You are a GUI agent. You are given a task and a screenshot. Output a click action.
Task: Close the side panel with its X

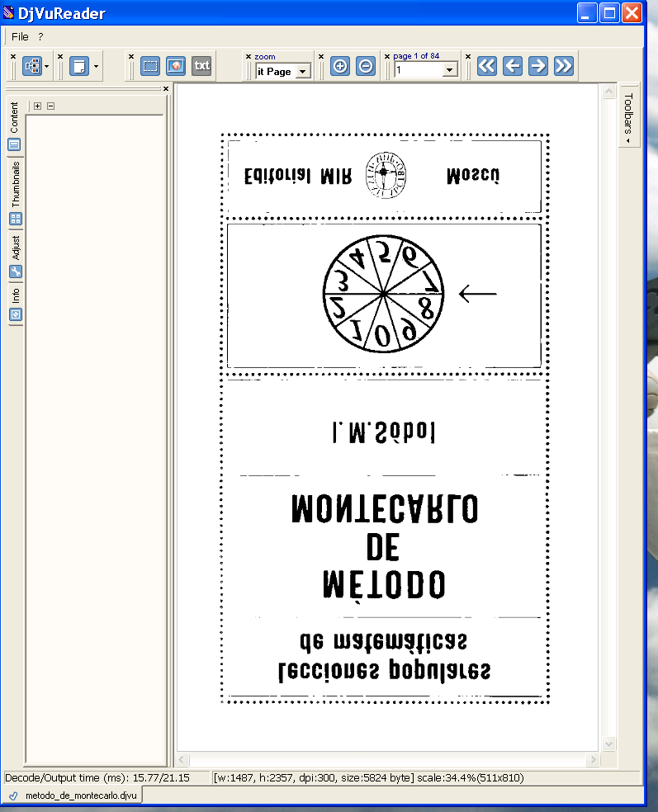click(166, 89)
